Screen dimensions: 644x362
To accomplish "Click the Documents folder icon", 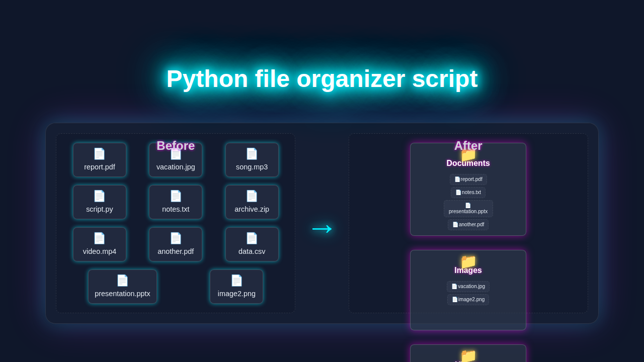I will 468,155.
